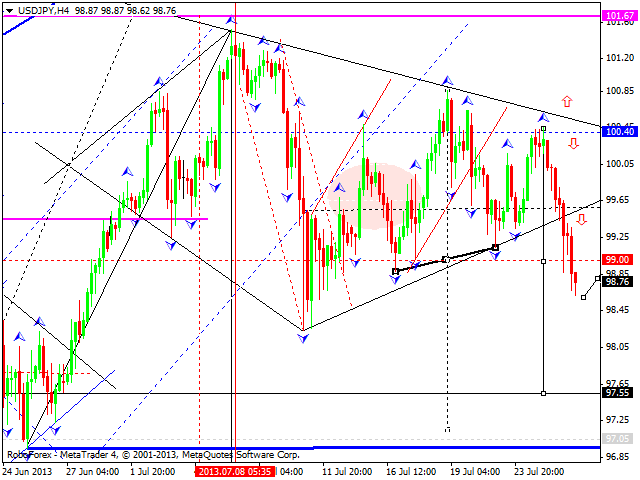Click the current price label 98.76
This screenshot has height=480, width=640.
click(x=618, y=282)
